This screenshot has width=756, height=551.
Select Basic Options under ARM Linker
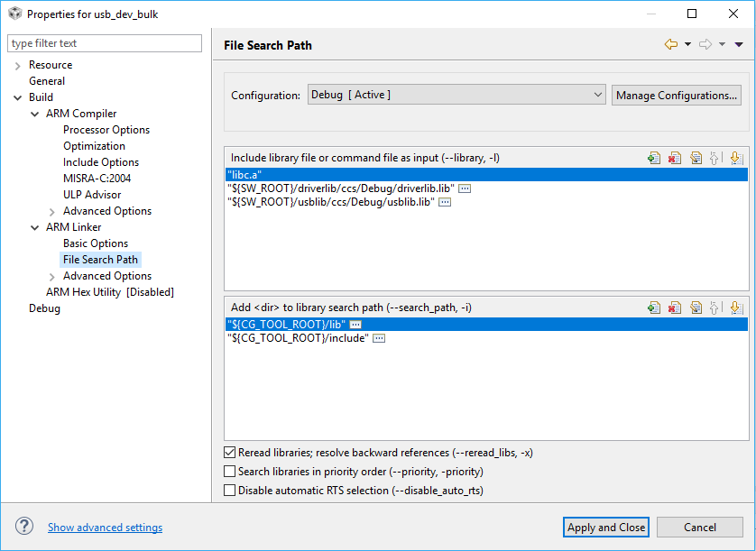(96, 243)
